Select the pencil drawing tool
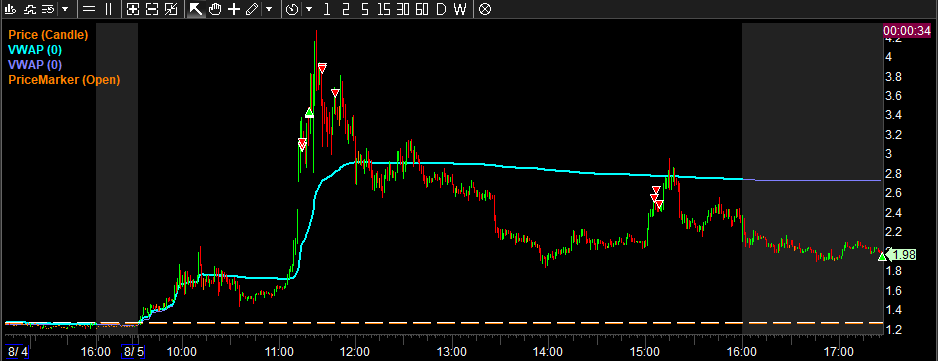This screenshot has width=938, height=361. (x=252, y=9)
